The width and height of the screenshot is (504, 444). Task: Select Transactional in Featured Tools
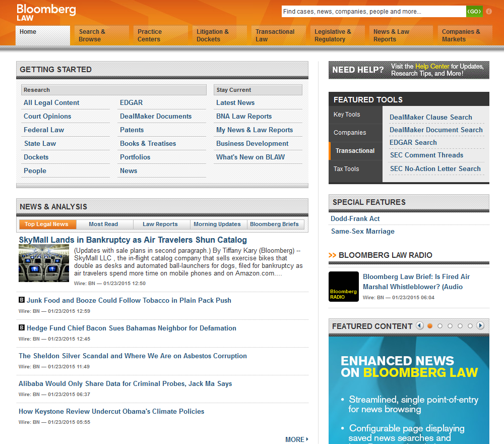(x=355, y=150)
